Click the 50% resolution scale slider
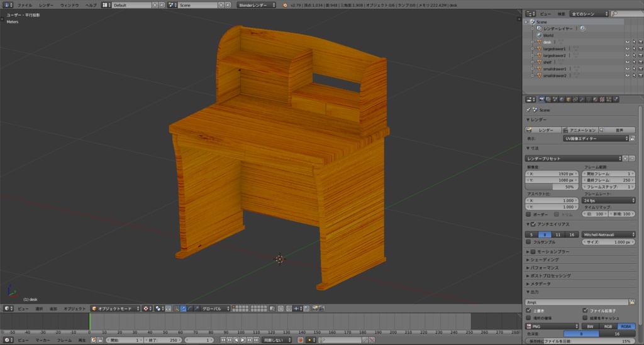 [553, 187]
